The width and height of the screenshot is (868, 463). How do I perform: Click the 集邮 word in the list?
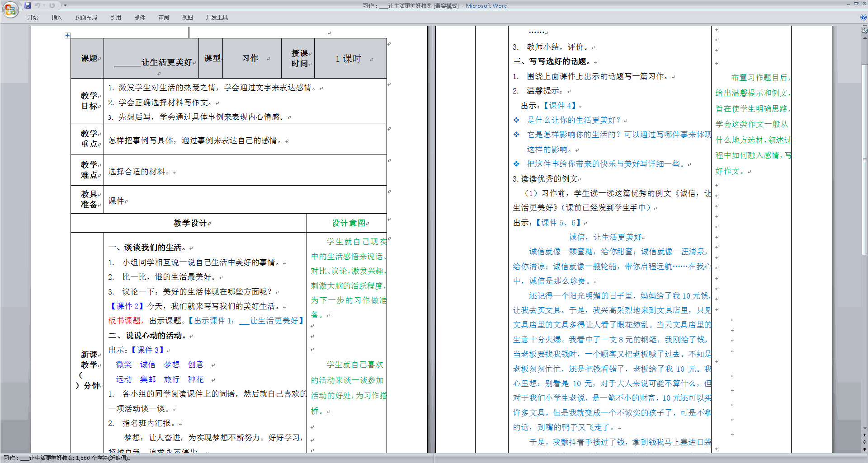pyautogui.click(x=147, y=379)
